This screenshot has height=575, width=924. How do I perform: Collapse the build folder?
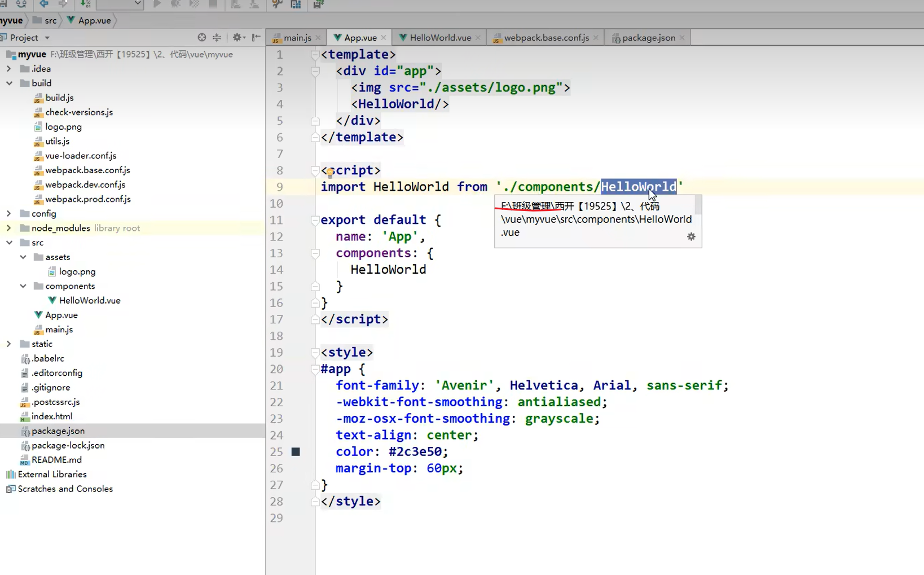click(x=9, y=83)
